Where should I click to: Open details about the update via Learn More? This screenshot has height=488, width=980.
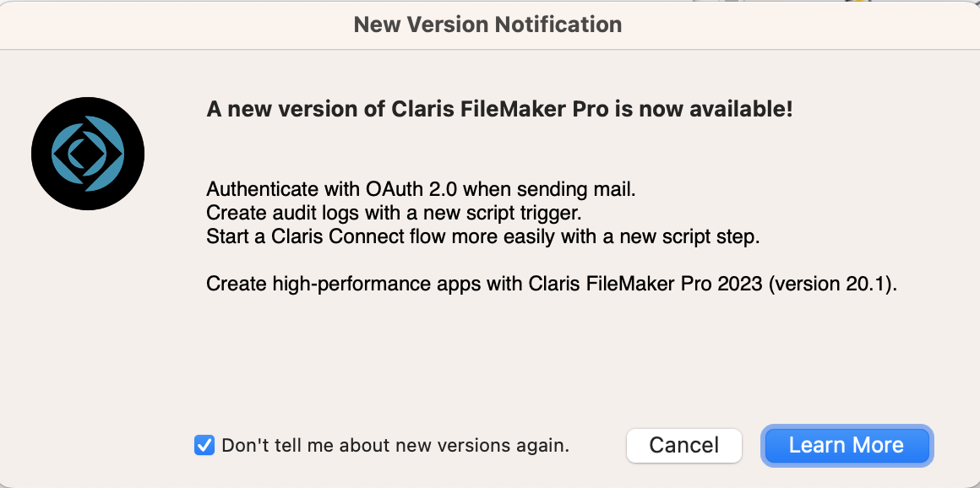pos(846,445)
